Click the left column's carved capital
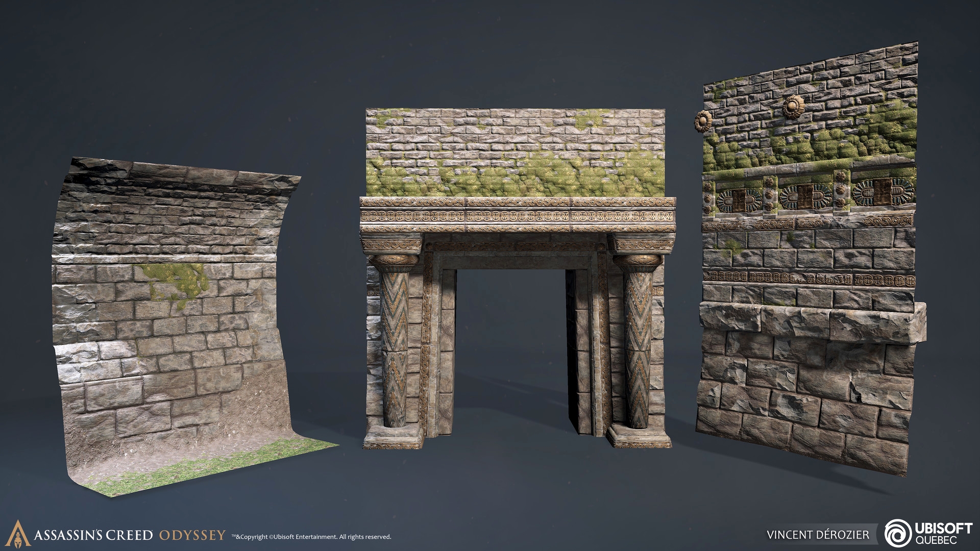 click(393, 262)
